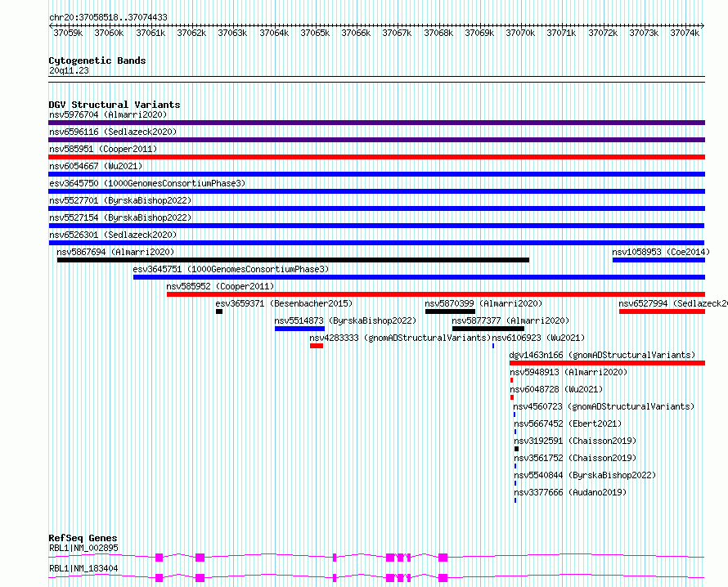
Task: Click the nsv6054667 (Wu2021) label
Action: coord(96,166)
